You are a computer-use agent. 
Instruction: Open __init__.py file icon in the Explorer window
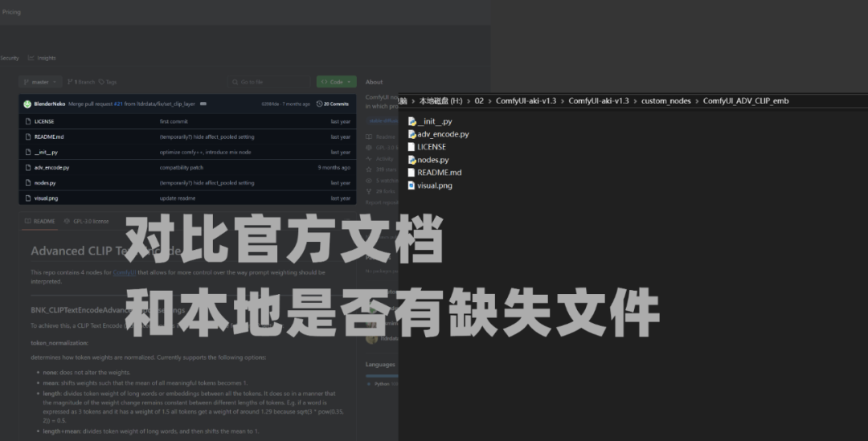coord(411,122)
